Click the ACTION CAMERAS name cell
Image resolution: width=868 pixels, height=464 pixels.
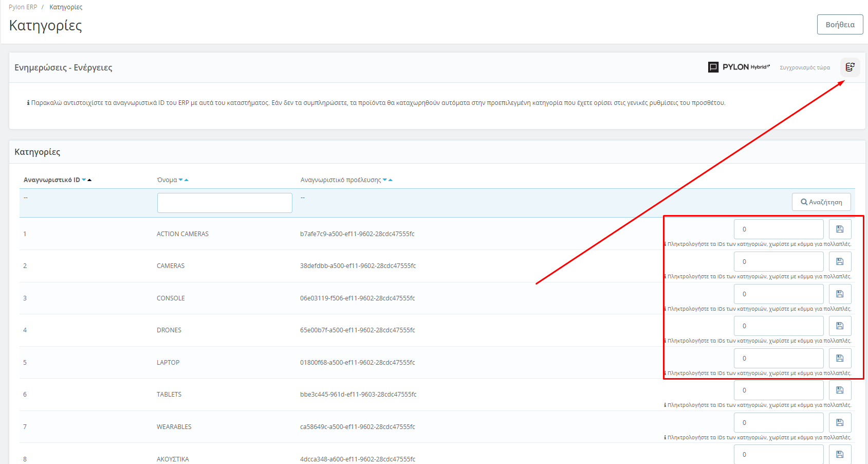(x=182, y=234)
